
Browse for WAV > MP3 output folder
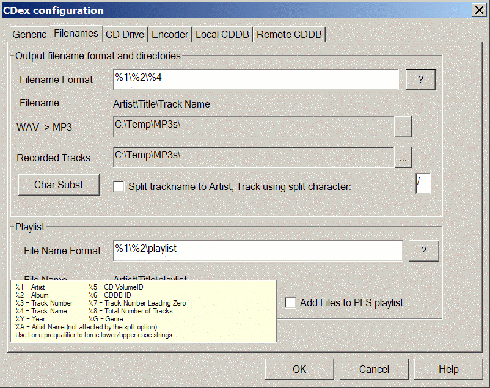pos(403,126)
